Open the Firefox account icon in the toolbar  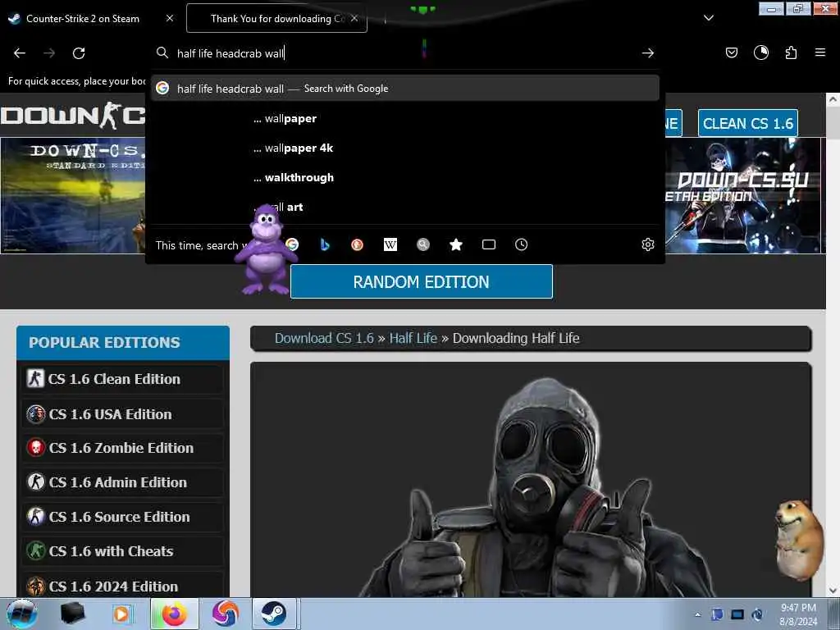760,52
